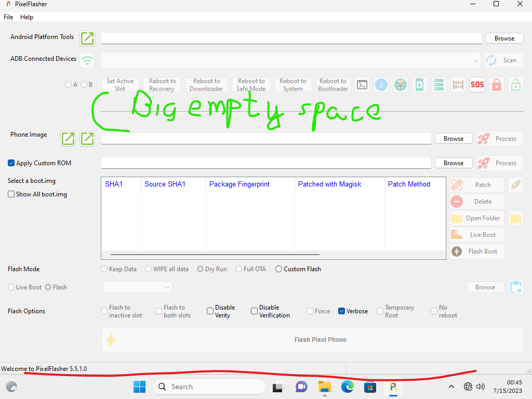
Task: Open the Magisk installer icon
Action: [x=400, y=85]
